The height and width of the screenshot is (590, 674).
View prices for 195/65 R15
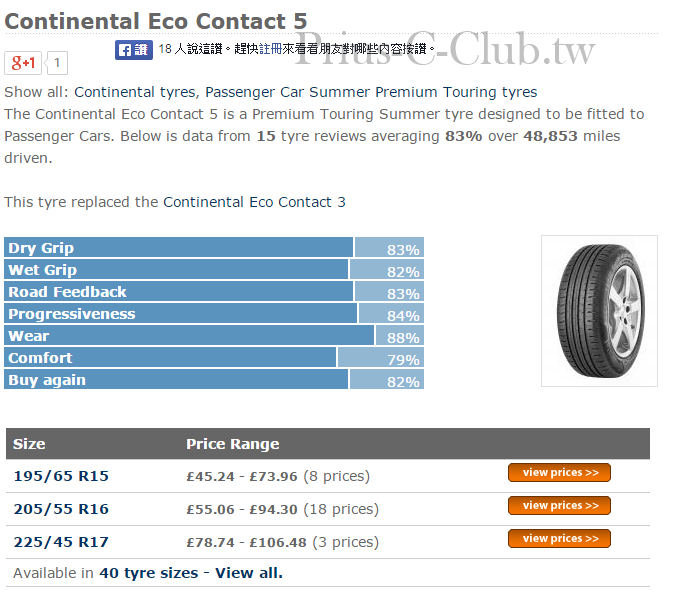(x=559, y=473)
